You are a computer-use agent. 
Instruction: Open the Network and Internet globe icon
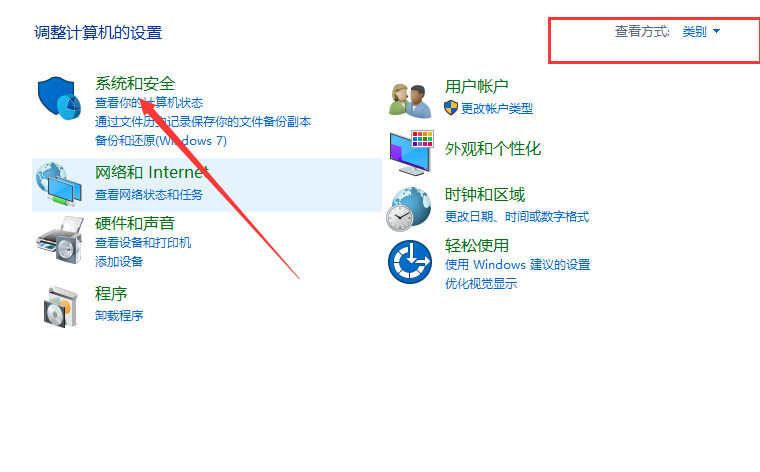coord(58,185)
